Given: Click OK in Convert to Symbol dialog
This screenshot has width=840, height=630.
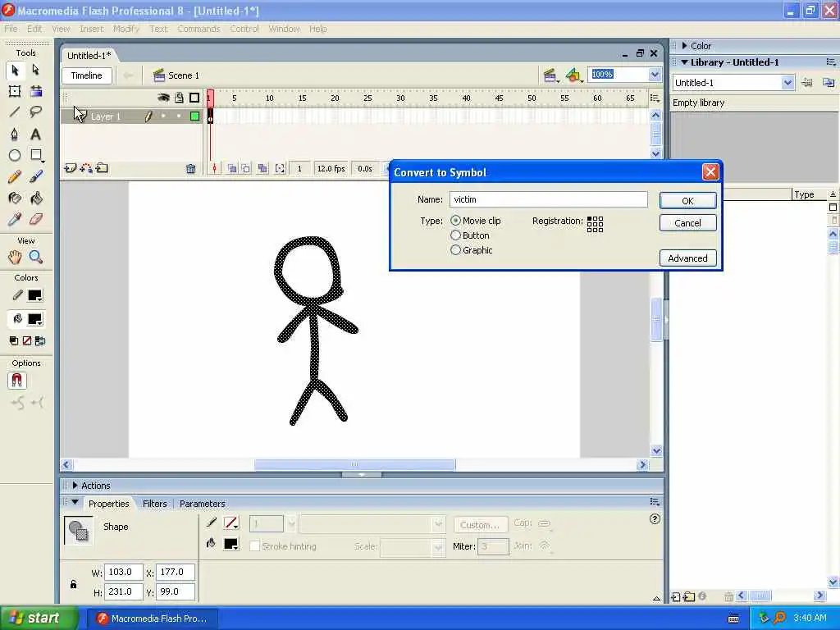Looking at the screenshot, I should [688, 201].
